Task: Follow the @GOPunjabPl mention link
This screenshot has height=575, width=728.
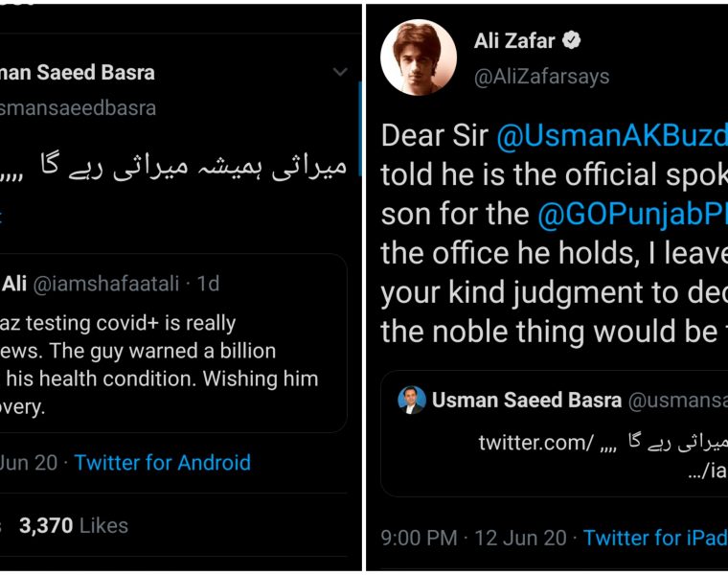Action: (x=631, y=213)
